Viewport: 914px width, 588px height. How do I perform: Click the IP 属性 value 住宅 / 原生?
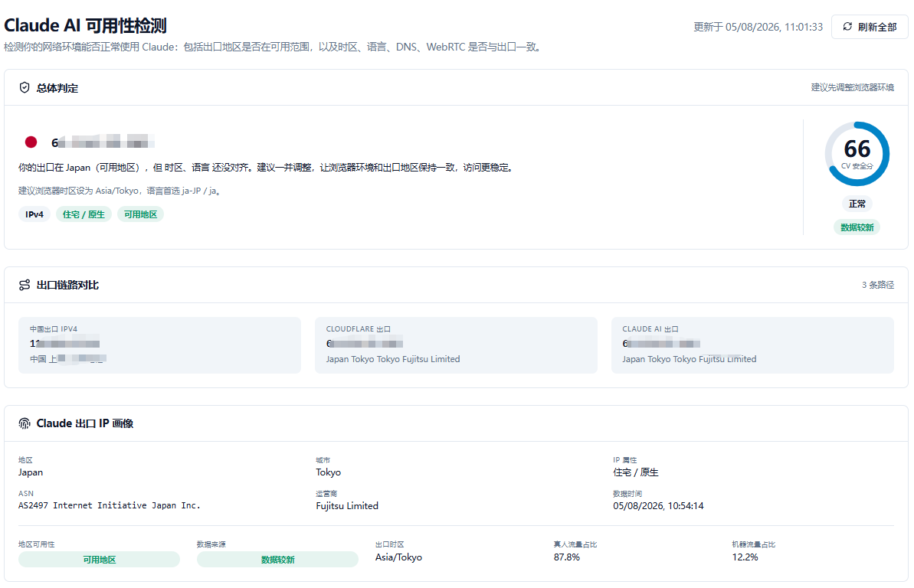635,472
